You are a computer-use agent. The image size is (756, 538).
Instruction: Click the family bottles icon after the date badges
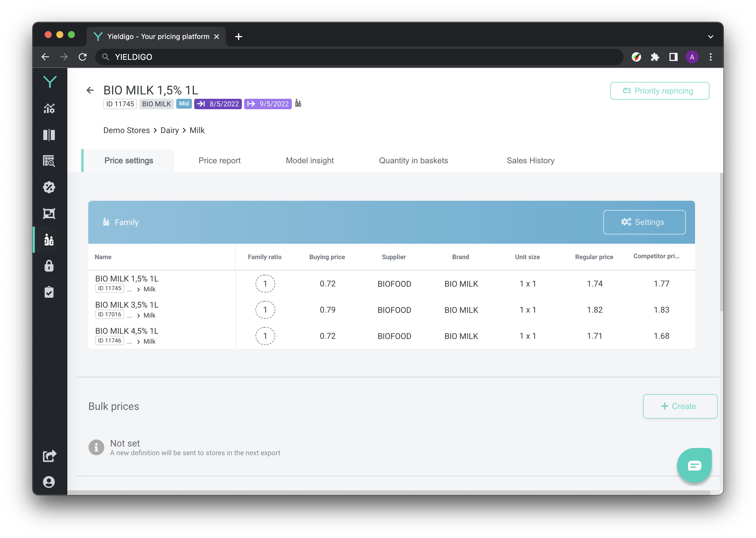(298, 103)
